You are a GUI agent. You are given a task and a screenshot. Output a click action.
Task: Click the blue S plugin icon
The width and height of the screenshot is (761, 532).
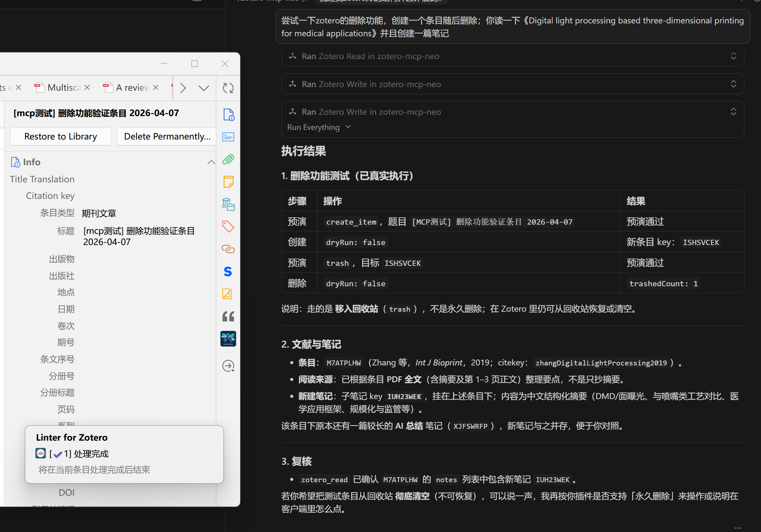[228, 271]
